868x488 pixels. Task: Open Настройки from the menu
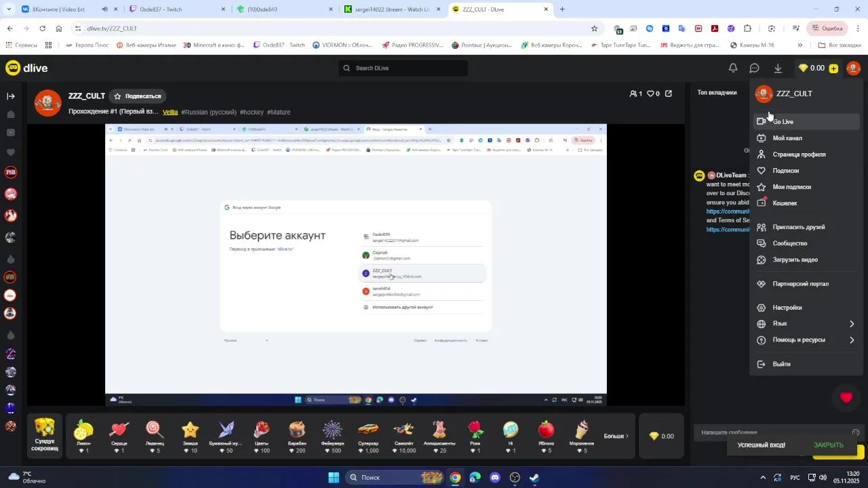pyautogui.click(x=806, y=308)
